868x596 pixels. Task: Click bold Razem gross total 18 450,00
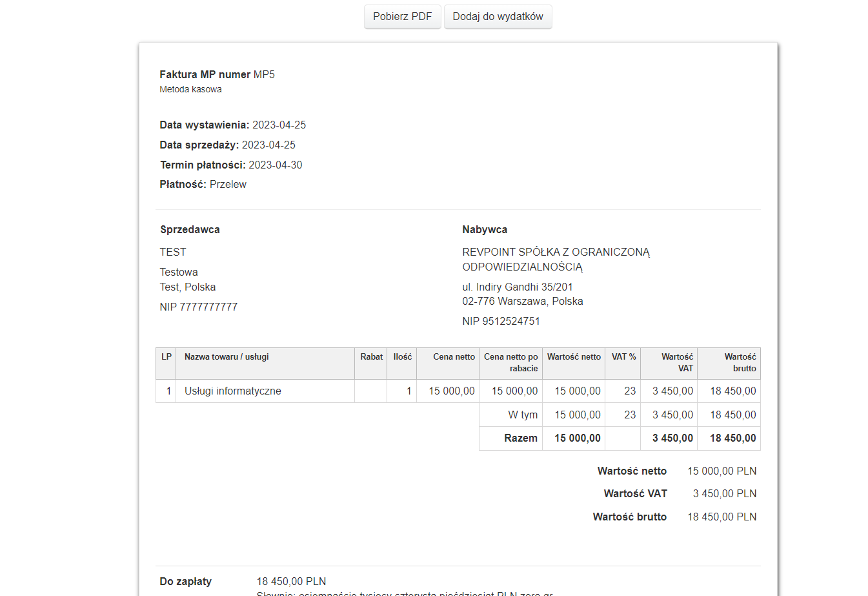pyautogui.click(x=733, y=438)
